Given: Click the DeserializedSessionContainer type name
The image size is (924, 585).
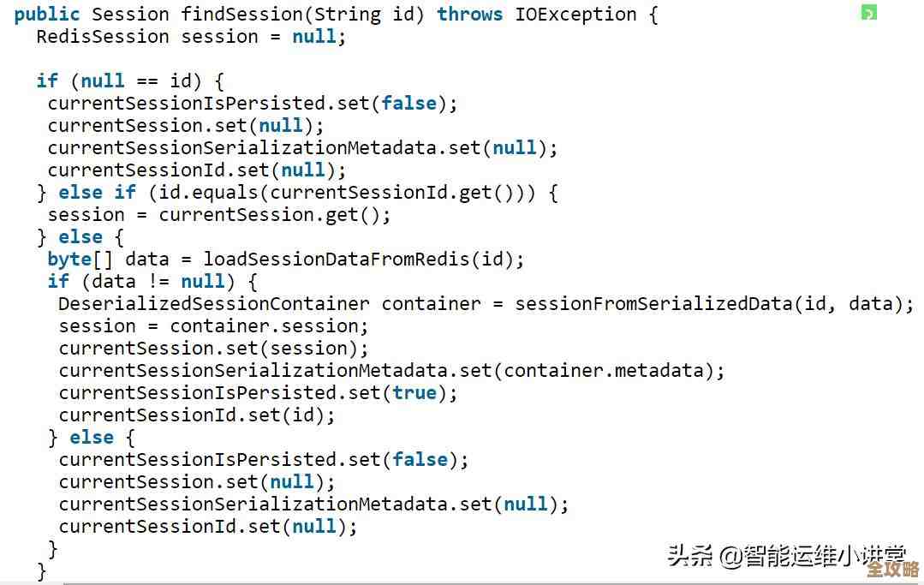Looking at the screenshot, I should [213, 304].
